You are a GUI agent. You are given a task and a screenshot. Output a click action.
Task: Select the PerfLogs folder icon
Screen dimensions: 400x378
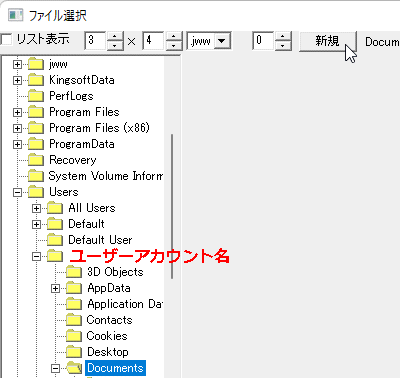pos(36,96)
